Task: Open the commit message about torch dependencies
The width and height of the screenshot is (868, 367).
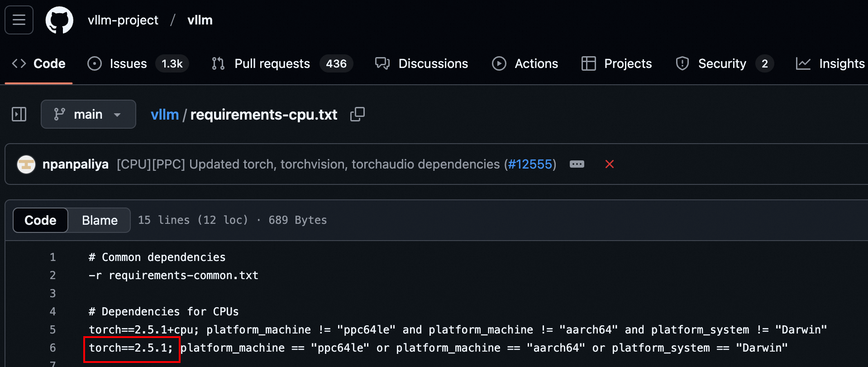Action: 308,164
